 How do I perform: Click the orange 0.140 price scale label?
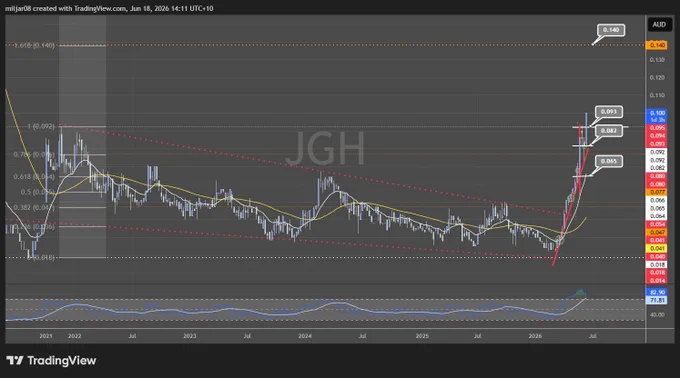click(x=657, y=45)
